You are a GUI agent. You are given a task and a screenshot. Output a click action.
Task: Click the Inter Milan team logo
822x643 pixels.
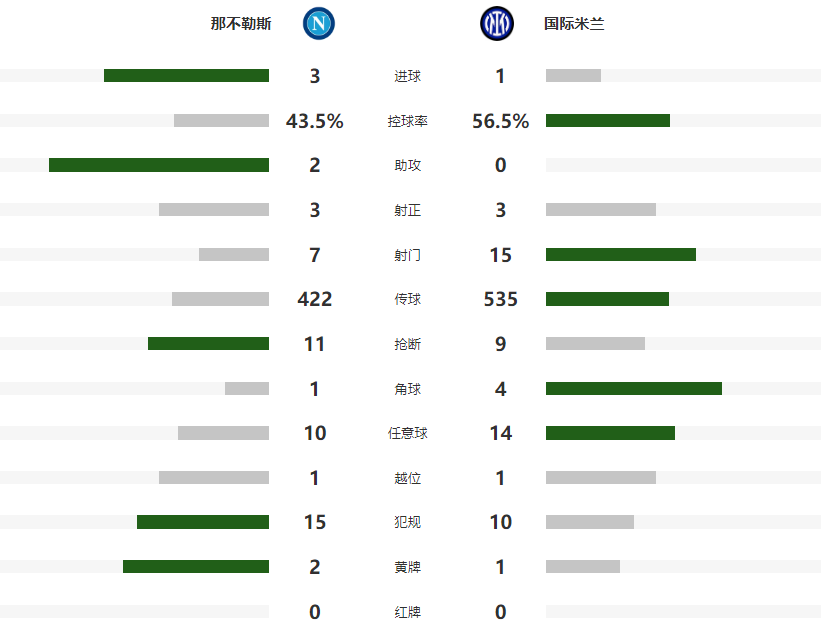(496, 24)
